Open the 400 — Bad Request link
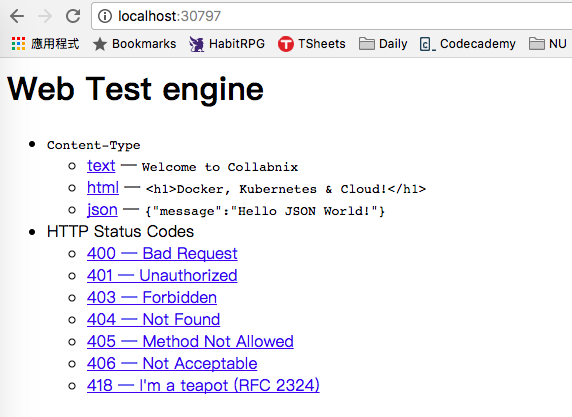This screenshot has width=572, height=417. [x=162, y=253]
